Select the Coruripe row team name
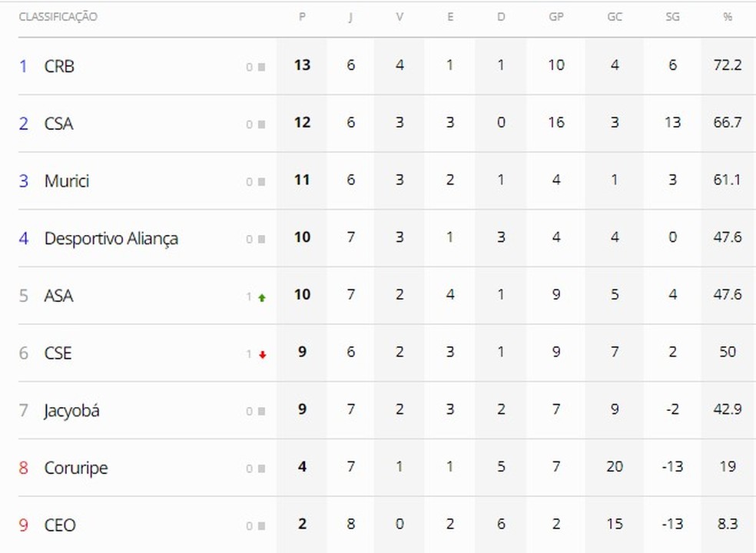This screenshot has height=553, width=756. pos(75,468)
